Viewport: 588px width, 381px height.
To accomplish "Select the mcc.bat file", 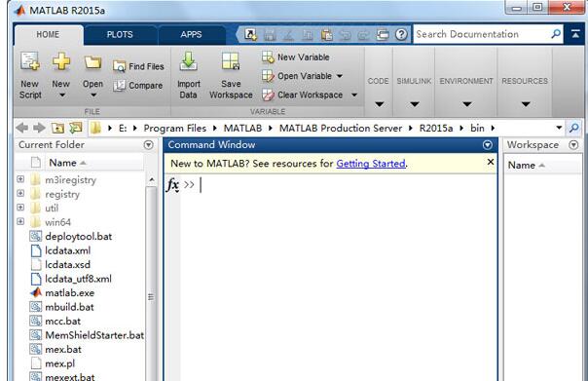I will [x=55, y=322].
